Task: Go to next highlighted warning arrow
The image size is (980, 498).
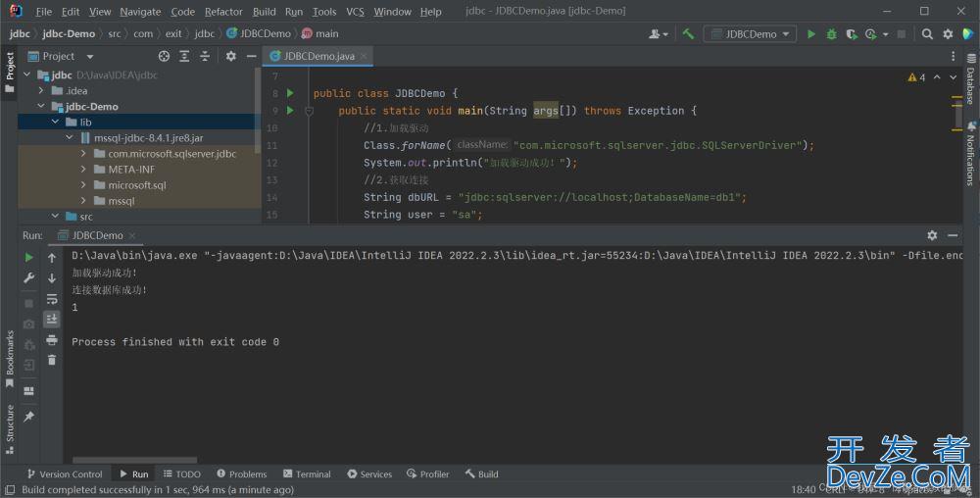Action: [x=954, y=77]
